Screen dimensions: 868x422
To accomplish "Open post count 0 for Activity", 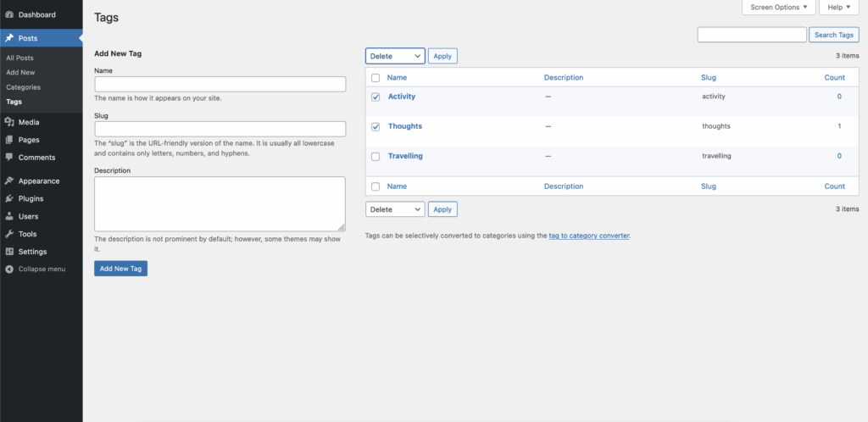I will [839, 97].
